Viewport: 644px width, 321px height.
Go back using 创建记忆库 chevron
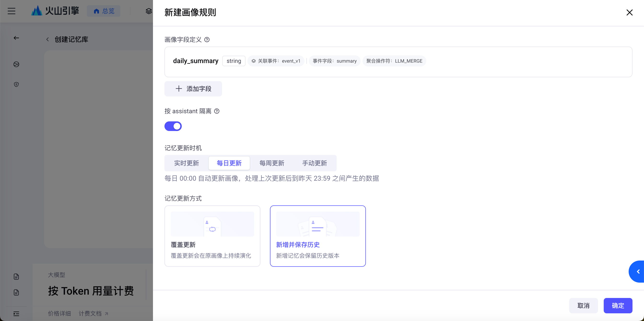[47, 40]
